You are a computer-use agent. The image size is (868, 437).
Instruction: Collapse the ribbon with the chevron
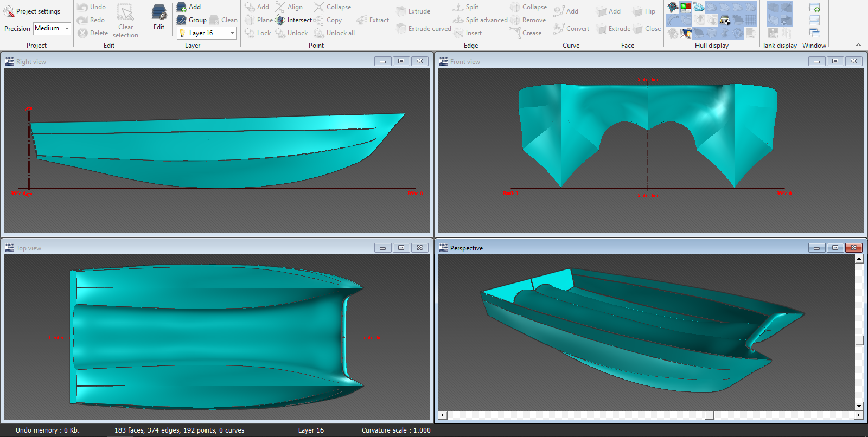tap(858, 45)
